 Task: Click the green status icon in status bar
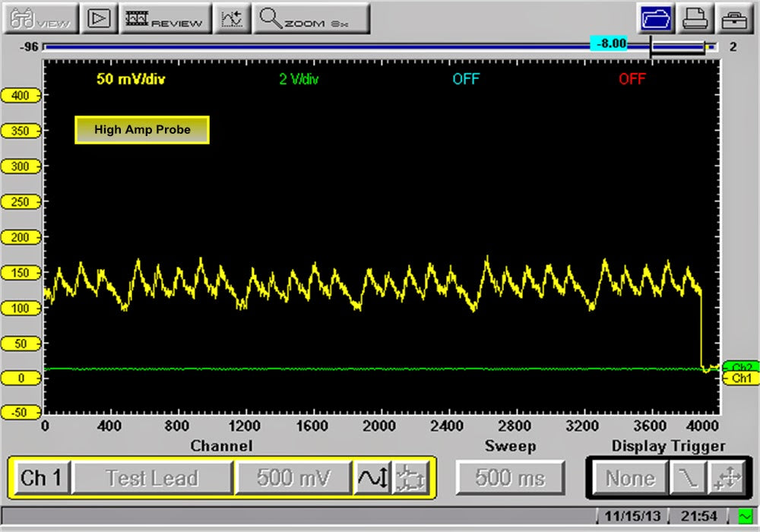tap(746, 516)
